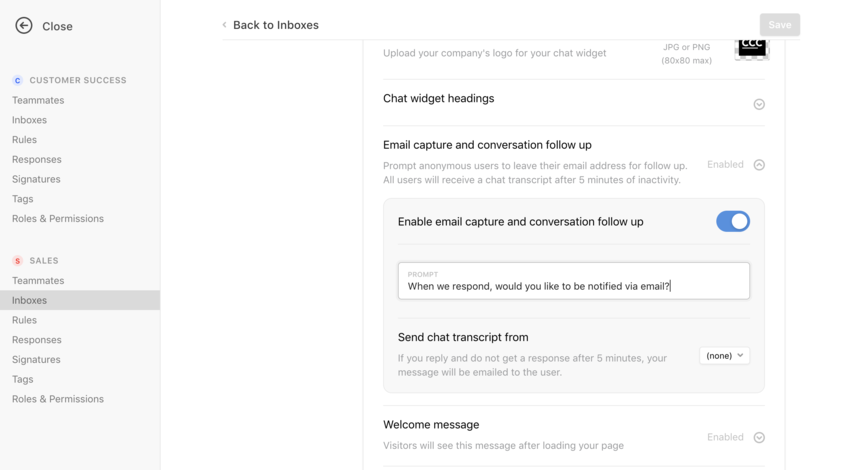The height and width of the screenshot is (470, 860).
Task: Click into the Prompt text field
Action: click(x=574, y=281)
